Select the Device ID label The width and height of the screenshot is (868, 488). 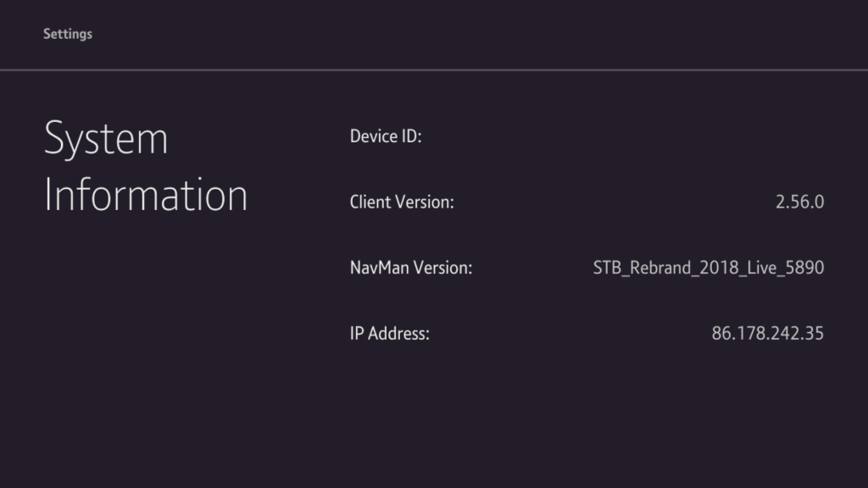click(386, 136)
